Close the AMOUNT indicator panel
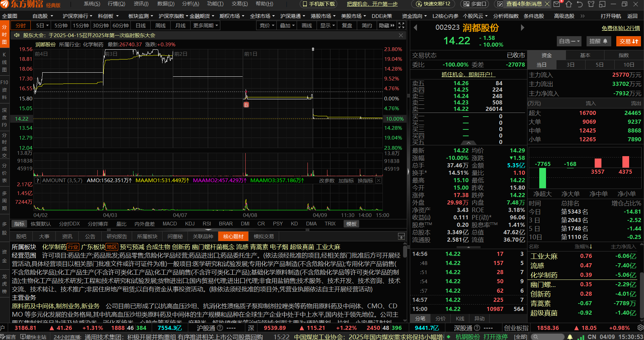Image resolution: width=644 pixels, height=340 pixels. click(378, 180)
